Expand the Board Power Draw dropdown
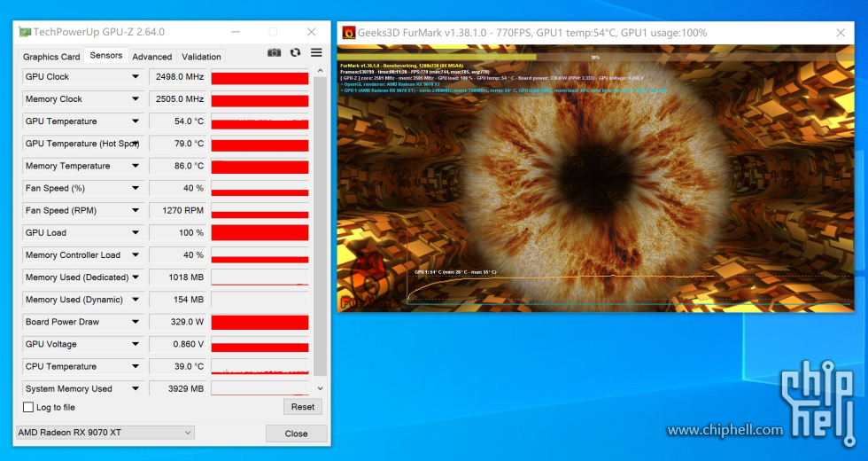Viewport: 868px width, 461px height. point(135,321)
